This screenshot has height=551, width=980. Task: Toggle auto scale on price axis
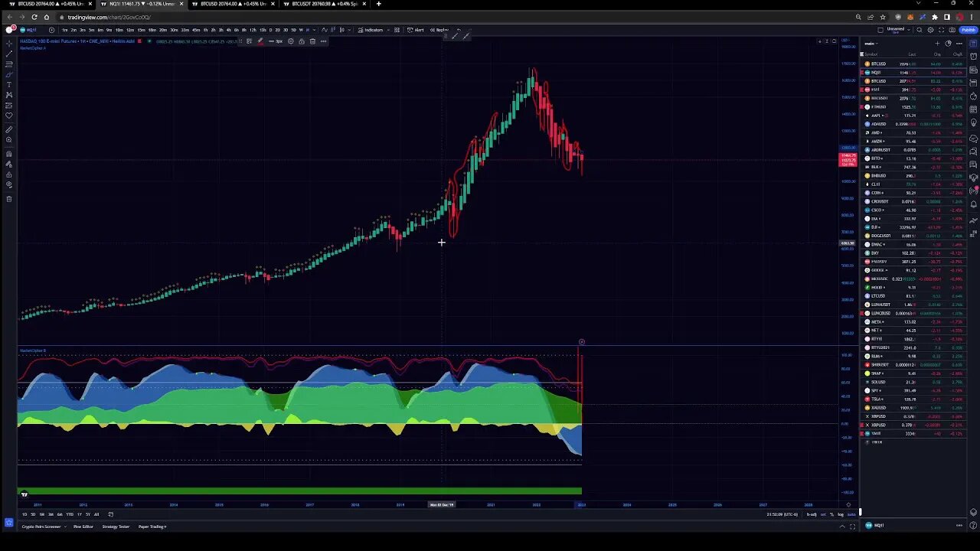(851, 514)
